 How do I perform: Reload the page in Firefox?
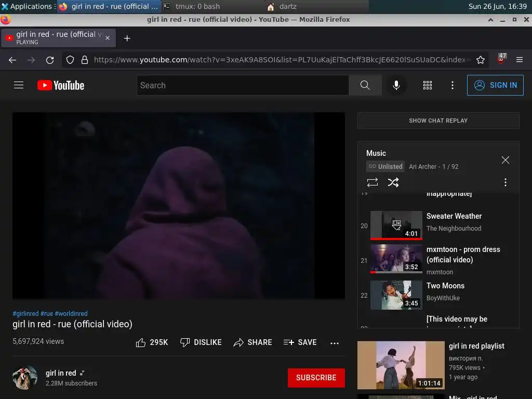coord(50,60)
